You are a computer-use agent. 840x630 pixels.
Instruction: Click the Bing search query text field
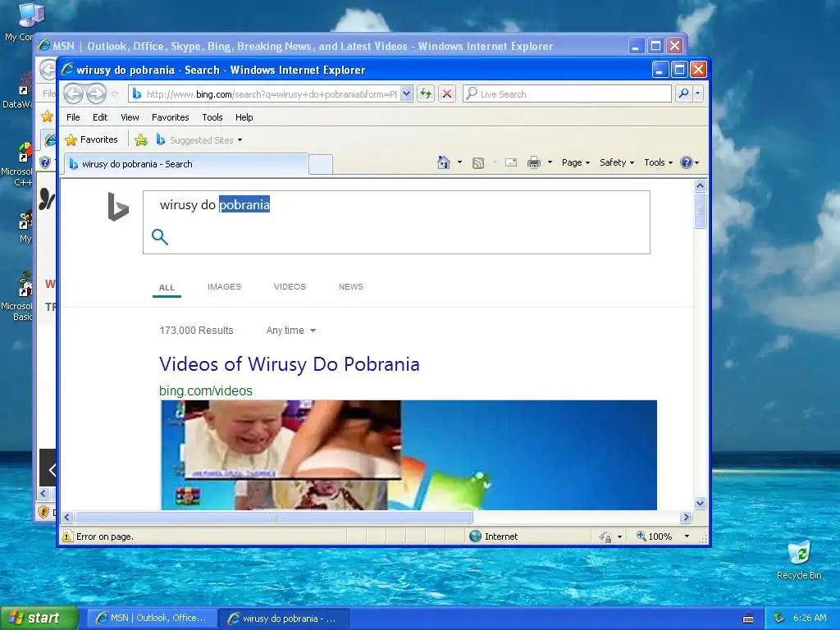(396, 204)
